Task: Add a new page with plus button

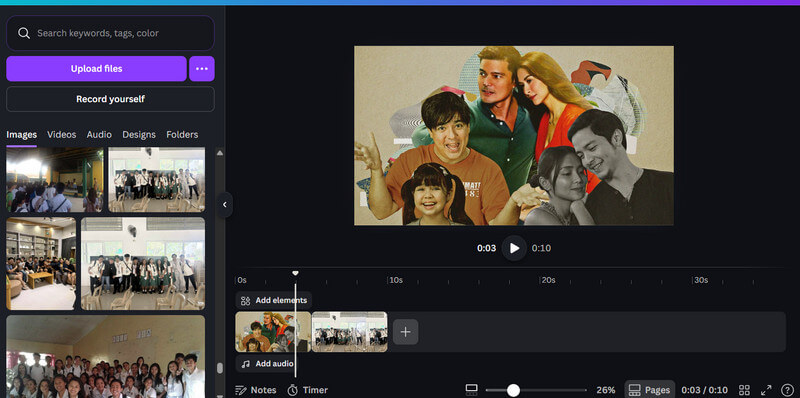Action: pos(406,332)
